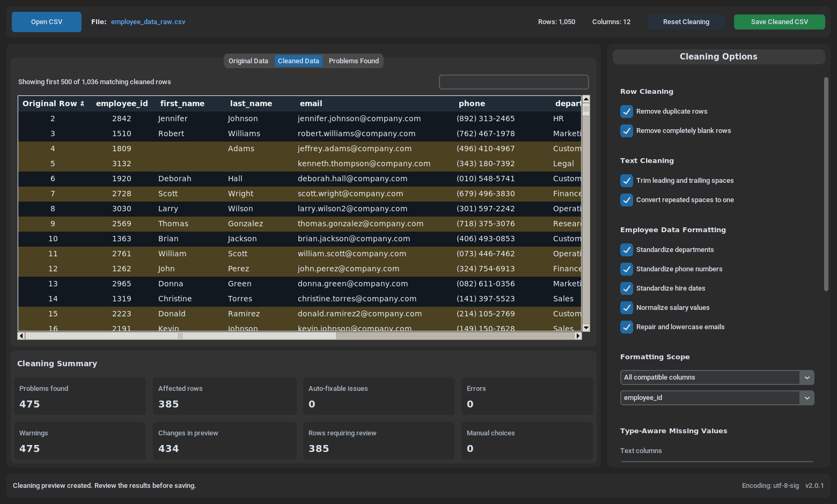Click the Auto-fixable issues summary card

379,396
